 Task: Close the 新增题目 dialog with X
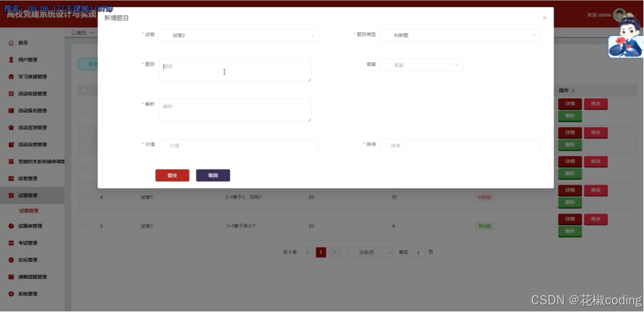tap(545, 17)
